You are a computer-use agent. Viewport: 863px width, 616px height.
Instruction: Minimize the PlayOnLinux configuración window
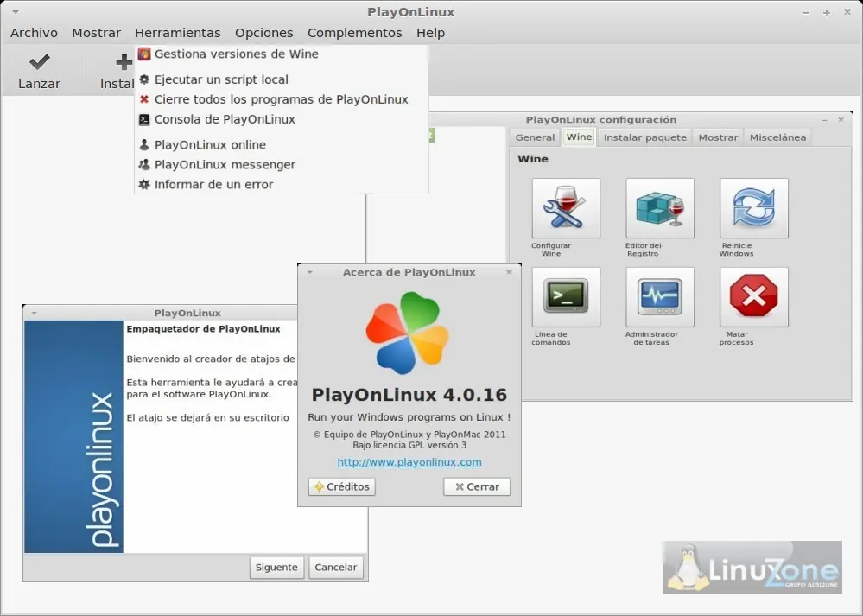click(824, 119)
